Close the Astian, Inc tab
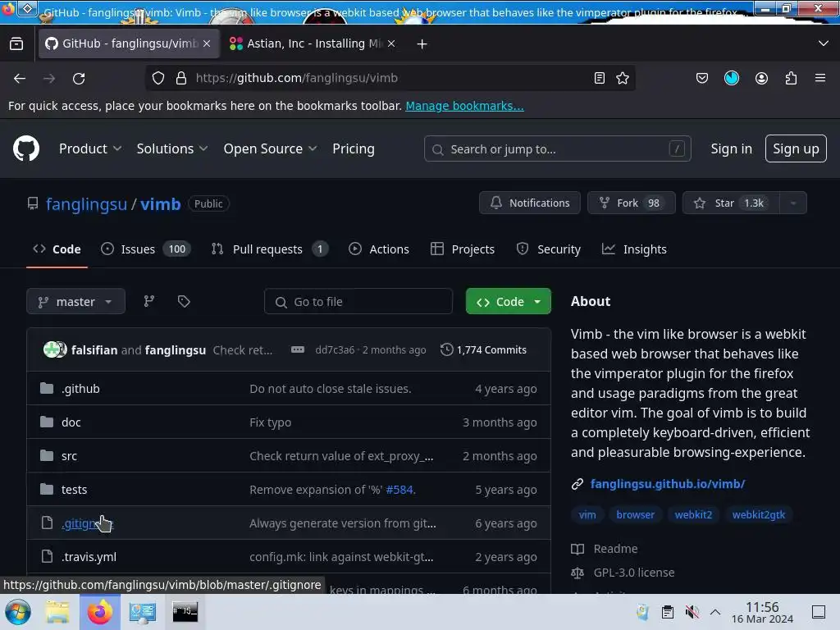This screenshot has width=840, height=630. pos(391,43)
